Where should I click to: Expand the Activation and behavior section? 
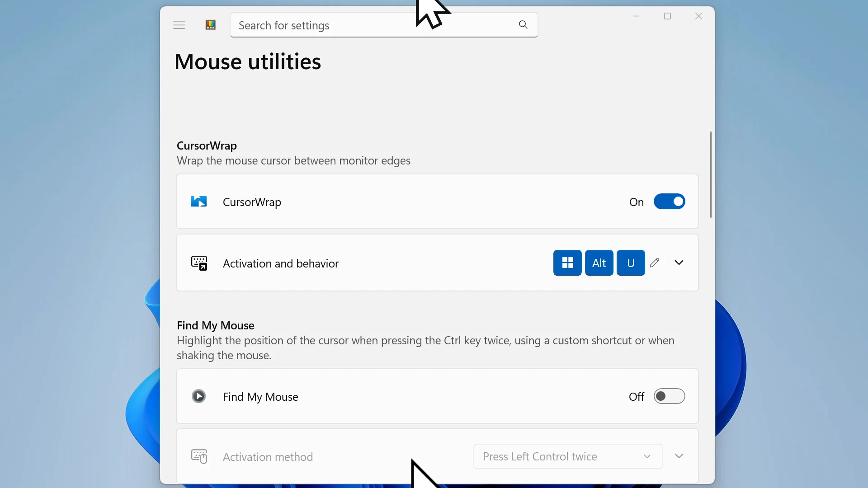(x=679, y=263)
